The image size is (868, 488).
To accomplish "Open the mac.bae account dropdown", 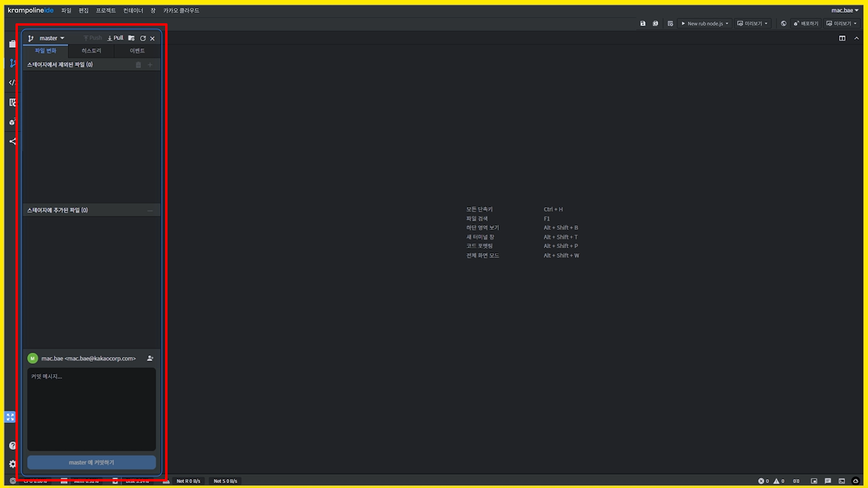I will (845, 10).
